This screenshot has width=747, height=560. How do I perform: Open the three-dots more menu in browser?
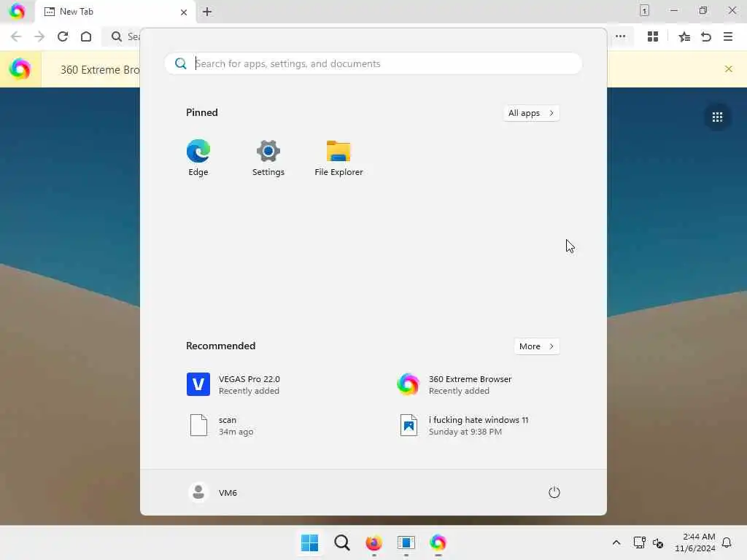pos(620,36)
